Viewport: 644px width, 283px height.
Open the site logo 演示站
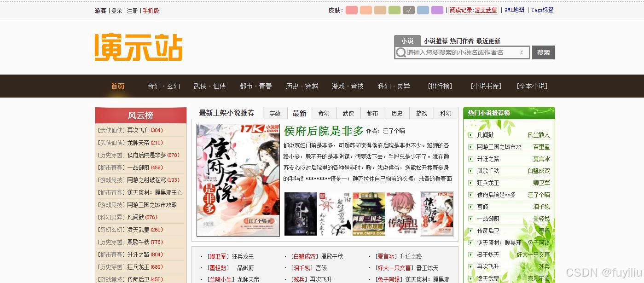pyautogui.click(x=138, y=47)
